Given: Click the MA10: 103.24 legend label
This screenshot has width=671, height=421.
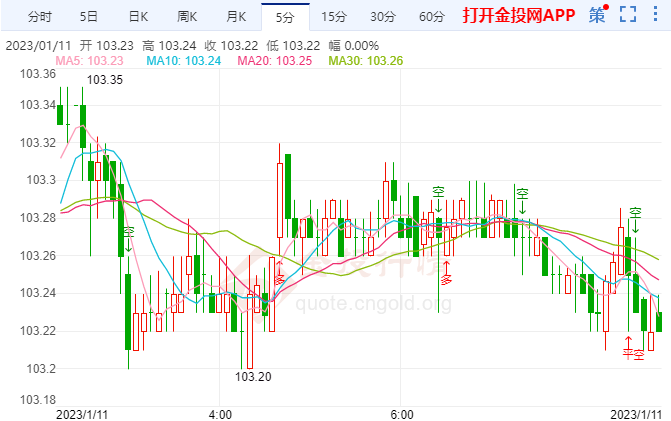Looking at the screenshot, I should [x=184, y=61].
